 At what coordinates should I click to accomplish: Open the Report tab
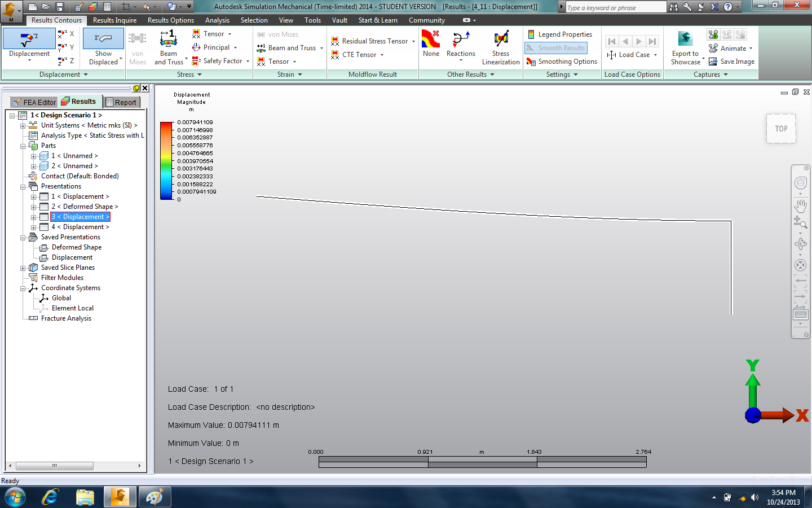pyautogui.click(x=121, y=102)
